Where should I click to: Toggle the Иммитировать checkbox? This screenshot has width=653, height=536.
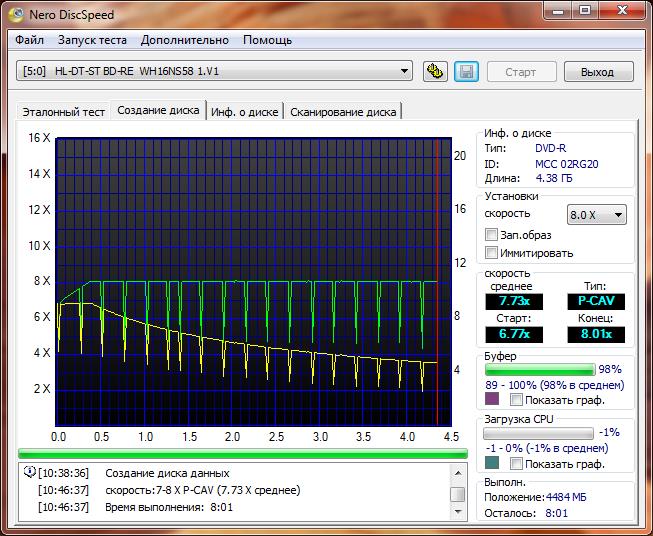(491, 253)
